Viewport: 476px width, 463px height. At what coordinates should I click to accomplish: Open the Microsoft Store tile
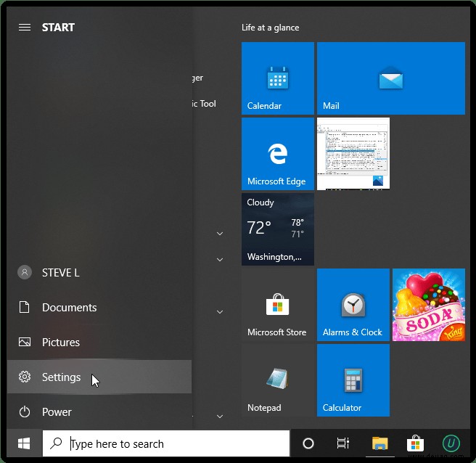tap(278, 305)
